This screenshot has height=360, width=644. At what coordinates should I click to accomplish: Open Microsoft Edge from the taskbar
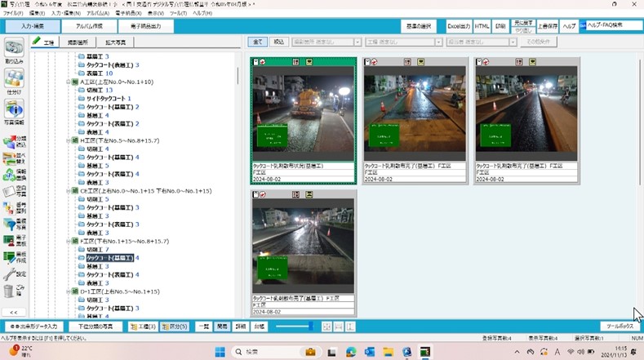coord(349,352)
